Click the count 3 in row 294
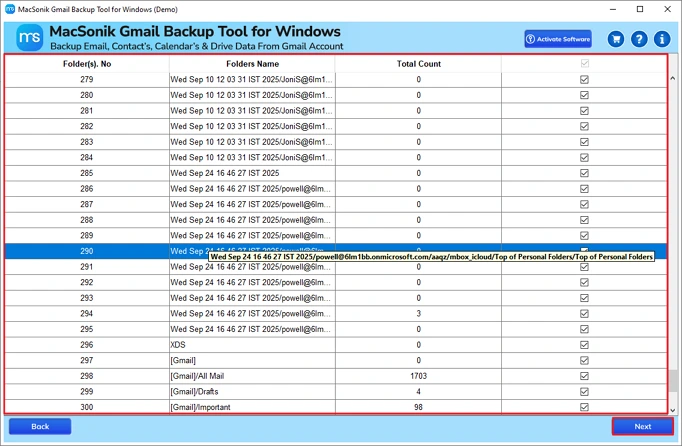 pos(418,314)
